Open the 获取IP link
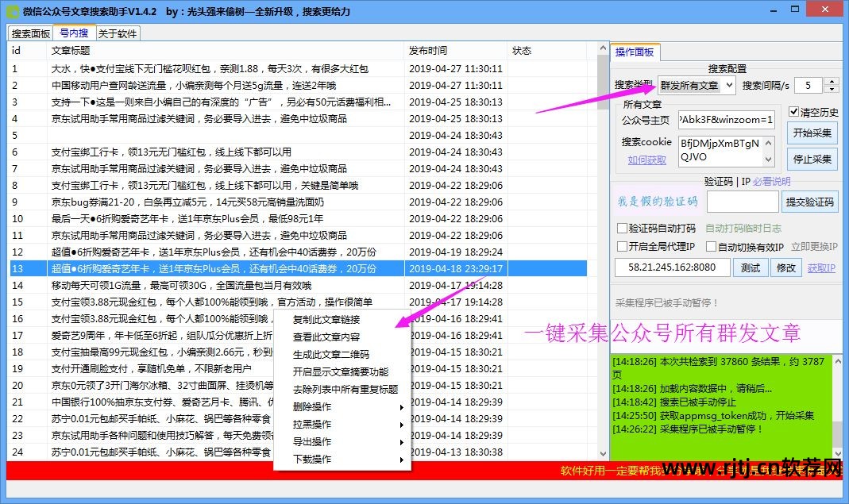The height and width of the screenshot is (504, 849). tap(821, 268)
